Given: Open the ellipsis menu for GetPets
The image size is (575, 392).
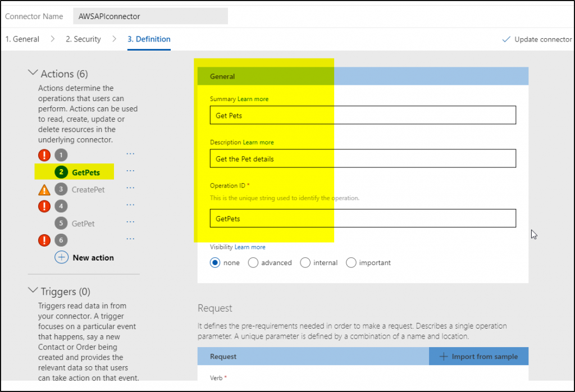Looking at the screenshot, I should (x=130, y=171).
